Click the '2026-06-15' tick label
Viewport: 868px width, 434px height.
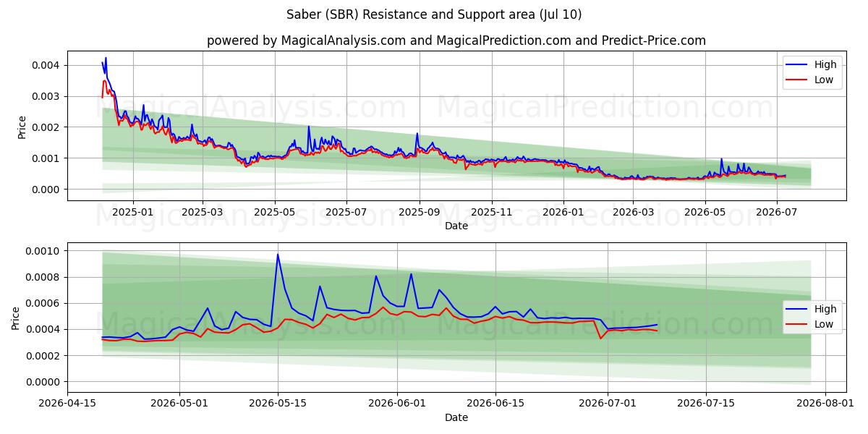click(x=495, y=404)
